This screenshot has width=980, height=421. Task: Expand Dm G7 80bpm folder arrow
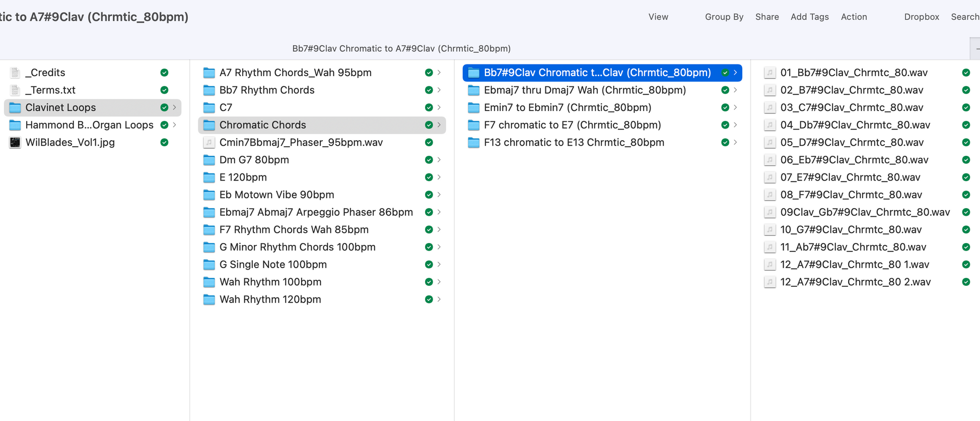click(439, 160)
